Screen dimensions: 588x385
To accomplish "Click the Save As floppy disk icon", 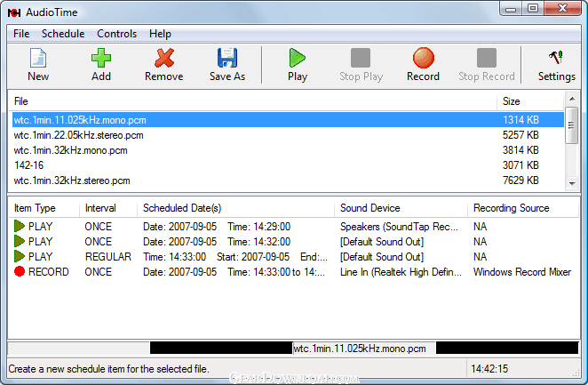I will coord(227,58).
